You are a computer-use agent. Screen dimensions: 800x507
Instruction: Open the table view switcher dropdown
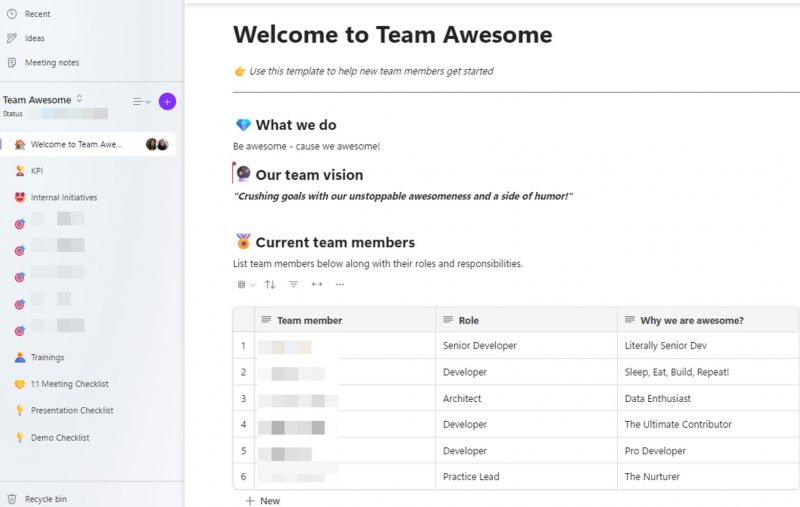(245, 285)
